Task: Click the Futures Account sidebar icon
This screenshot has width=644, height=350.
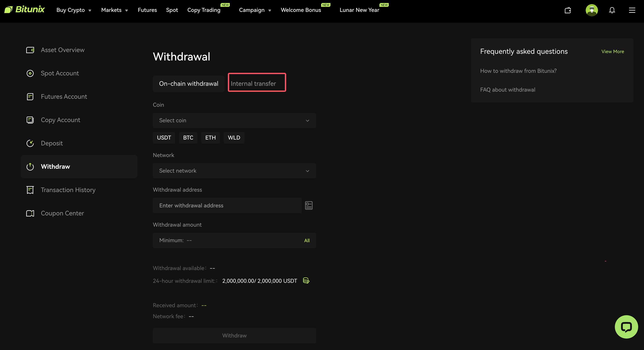Action: coord(30,97)
